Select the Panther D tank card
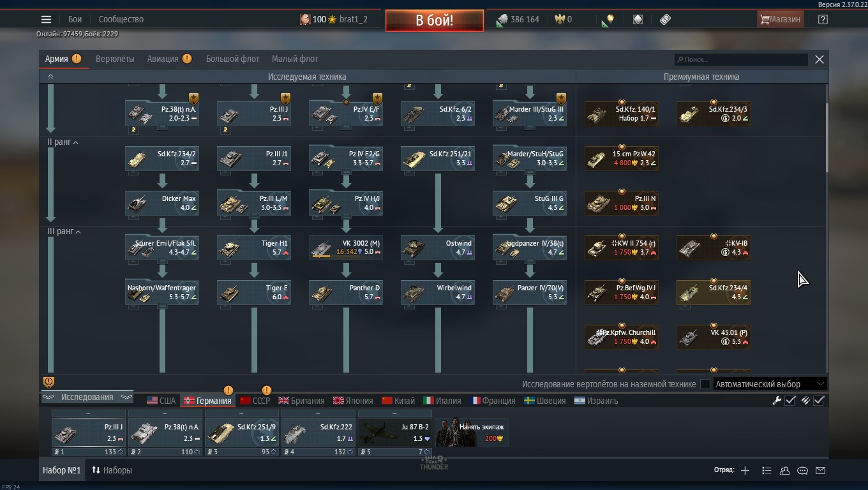Image resolution: width=868 pixels, height=490 pixels. (346, 292)
